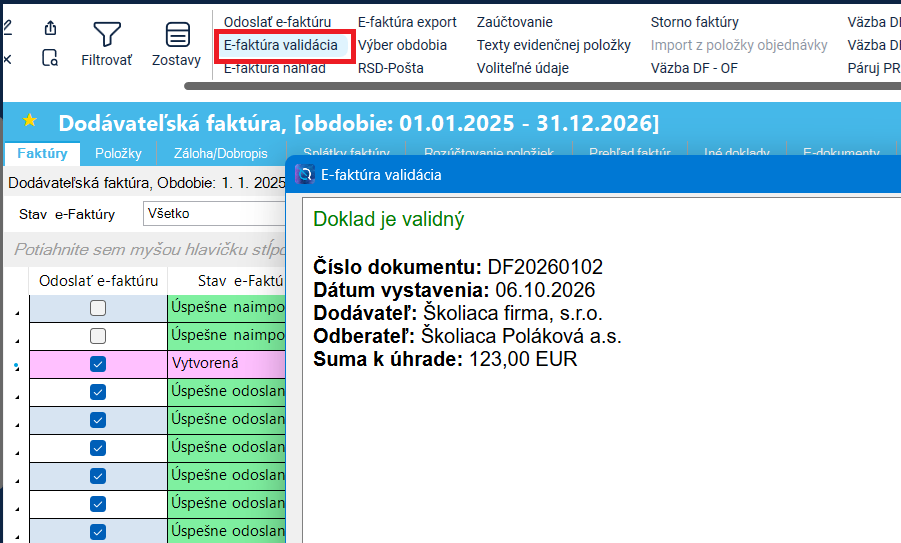Click the Suma k úhrade 123,00 EUR line
This screenshot has height=543, width=901.
(445, 359)
